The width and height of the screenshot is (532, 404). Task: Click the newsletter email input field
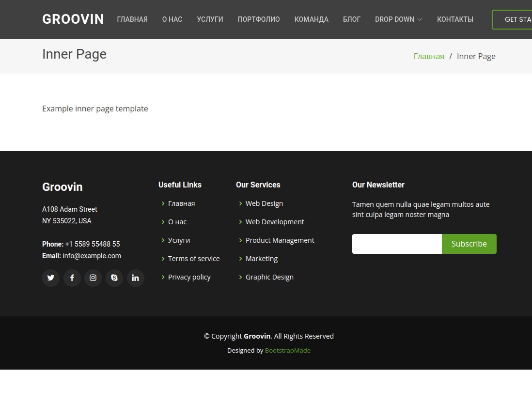(x=397, y=244)
